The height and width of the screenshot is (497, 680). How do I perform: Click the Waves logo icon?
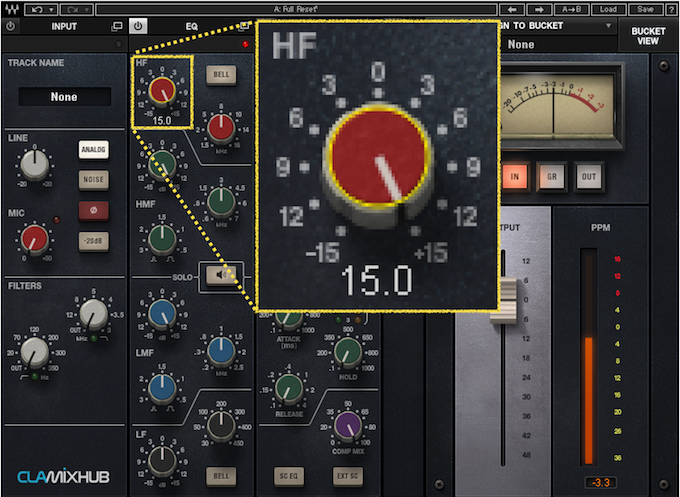12,9
